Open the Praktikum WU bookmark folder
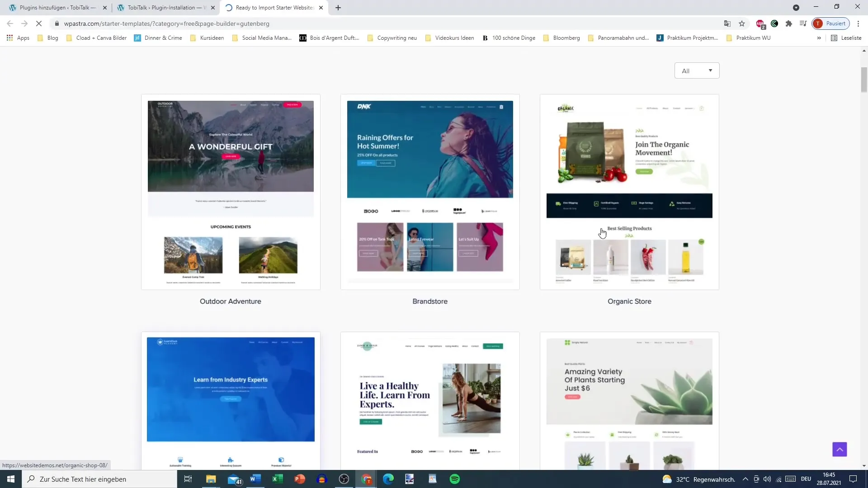Image resolution: width=868 pixels, height=488 pixels. pos(748,38)
